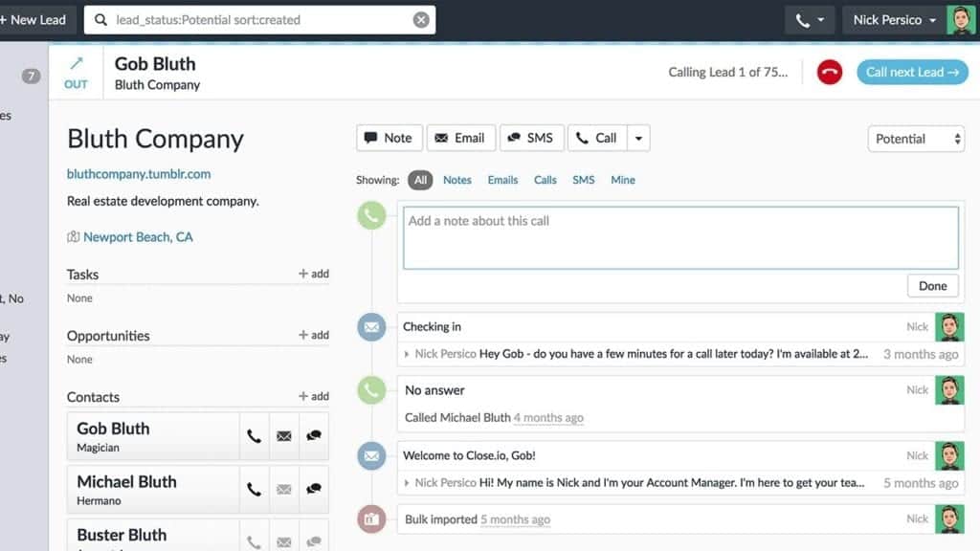This screenshot has width=980, height=551.
Task: Visit the bluthcompany.tumblr.com link
Action: [x=138, y=173]
